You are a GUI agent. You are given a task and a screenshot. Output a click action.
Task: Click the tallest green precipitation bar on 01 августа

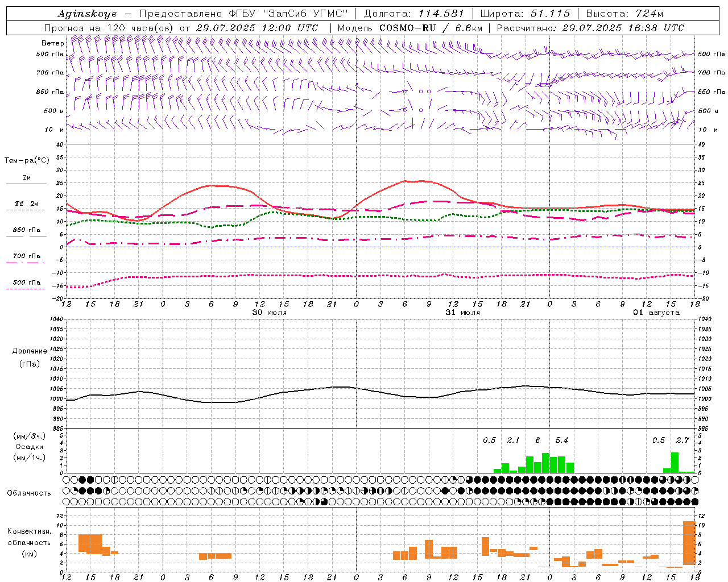pyautogui.click(x=675, y=463)
